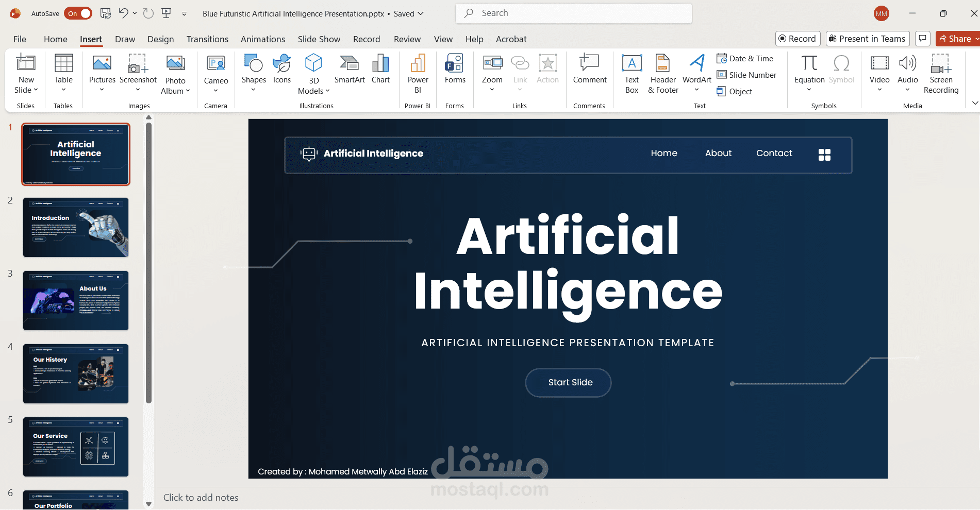Open the Share dropdown arrow

(x=977, y=39)
